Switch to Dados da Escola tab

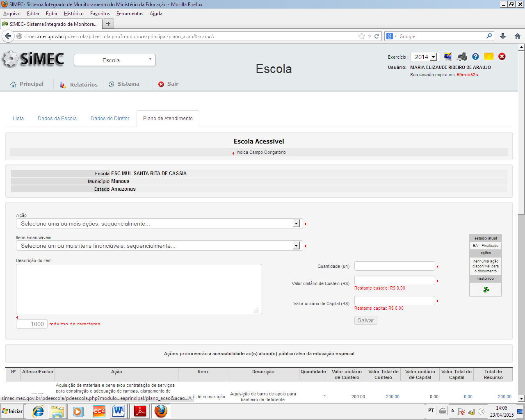point(57,118)
